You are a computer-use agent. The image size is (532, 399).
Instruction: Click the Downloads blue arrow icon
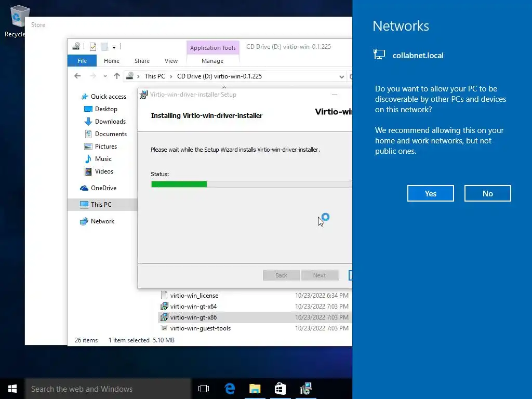88,122
